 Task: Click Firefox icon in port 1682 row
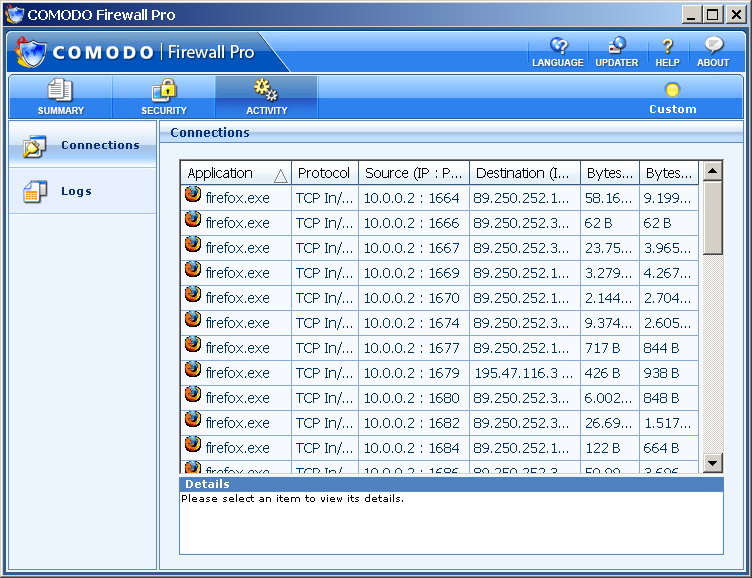tap(193, 419)
